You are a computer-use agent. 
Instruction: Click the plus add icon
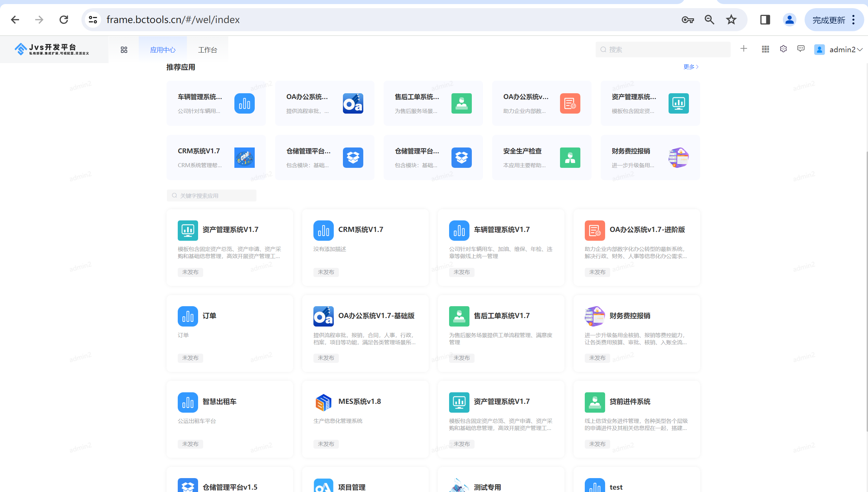pos(744,49)
